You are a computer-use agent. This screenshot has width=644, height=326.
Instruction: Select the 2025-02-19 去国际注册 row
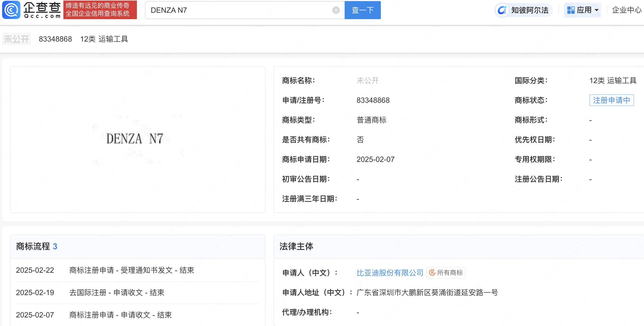click(x=138, y=292)
